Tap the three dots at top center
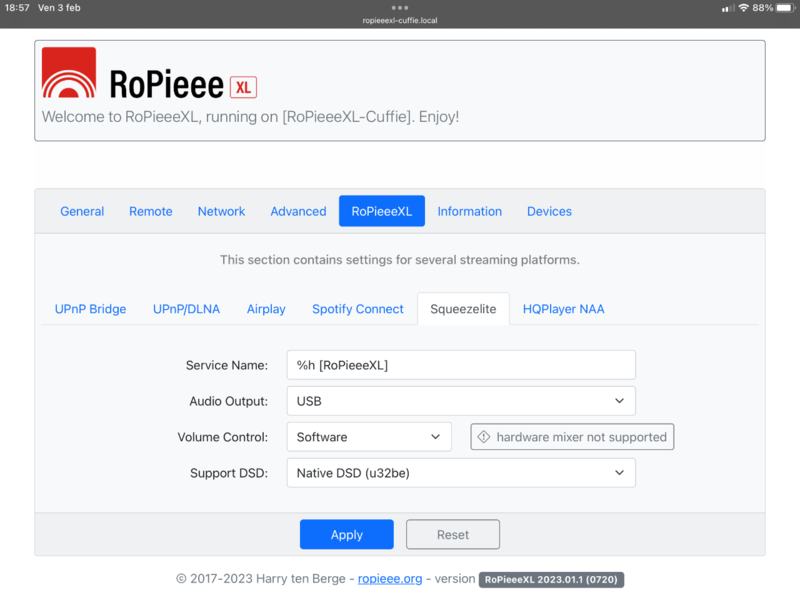 400,7
